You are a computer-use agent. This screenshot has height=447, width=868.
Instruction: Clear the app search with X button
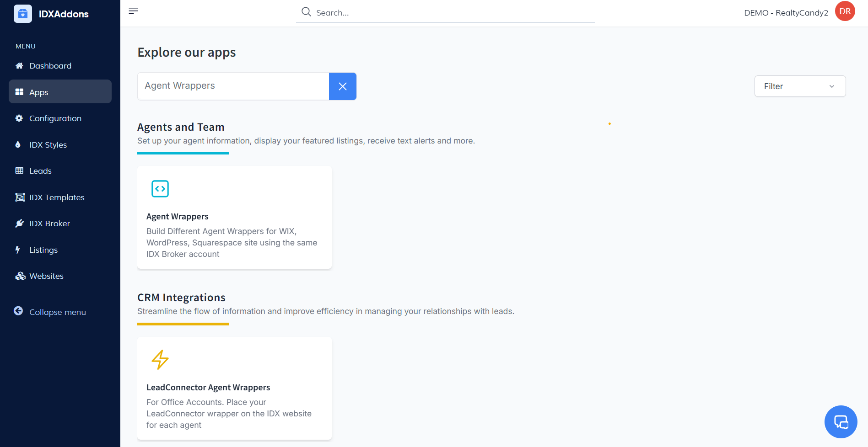(343, 86)
